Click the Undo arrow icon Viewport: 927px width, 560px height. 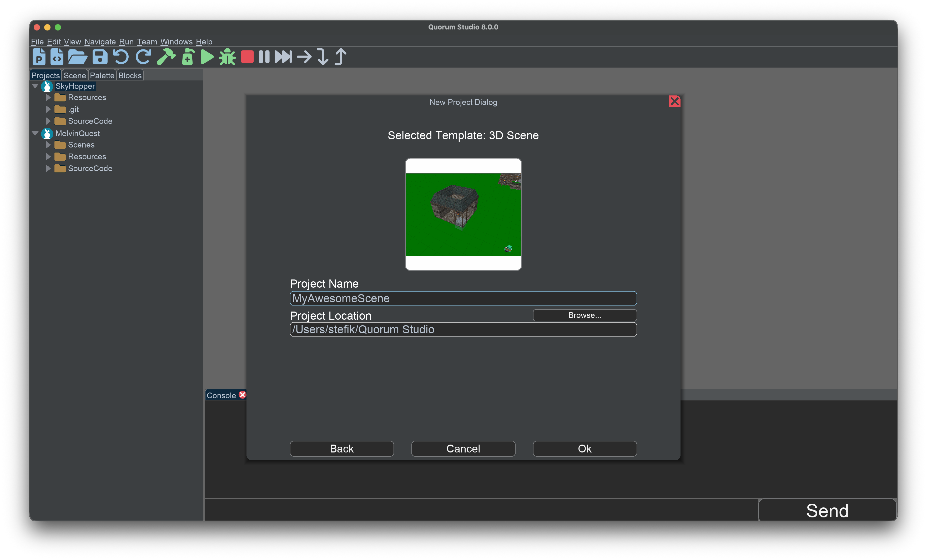click(x=121, y=57)
